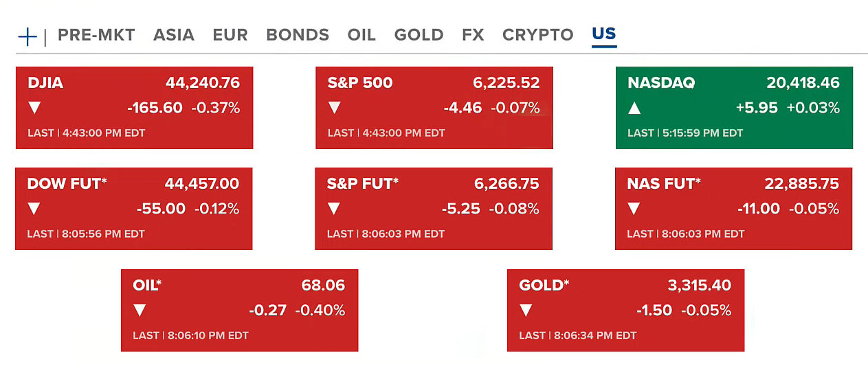Viewport: 868px width, 366px height.
Task: Open the CRYPTO tab
Action: [x=537, y=35]
